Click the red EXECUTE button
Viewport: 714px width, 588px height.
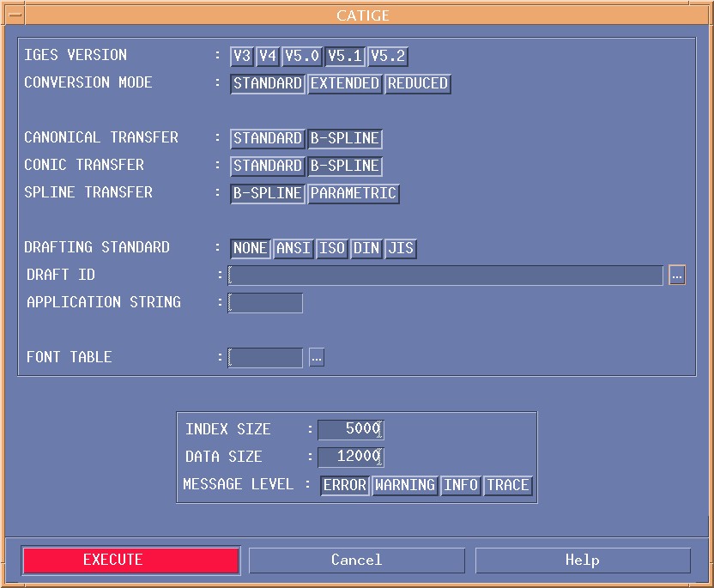pos(130,560)
